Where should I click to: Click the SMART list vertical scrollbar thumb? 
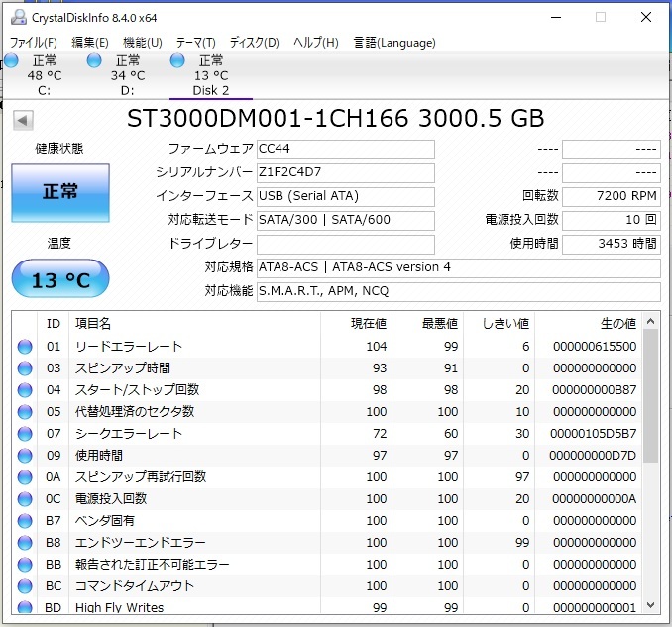coord(650,396)
